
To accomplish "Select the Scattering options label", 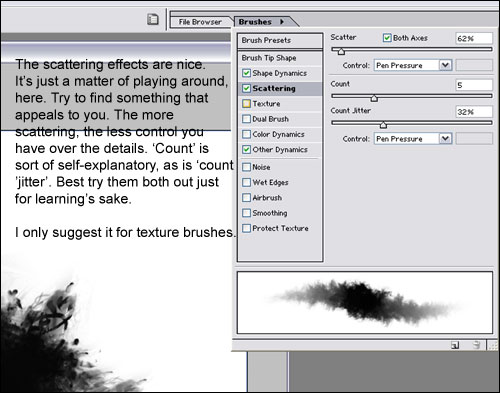I will [274, 88].
